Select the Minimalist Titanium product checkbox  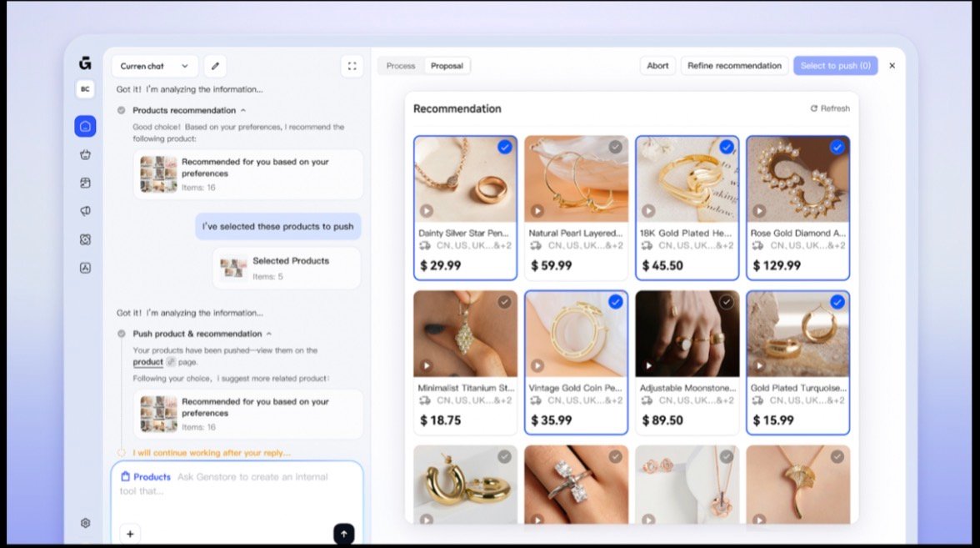(504, 302)
